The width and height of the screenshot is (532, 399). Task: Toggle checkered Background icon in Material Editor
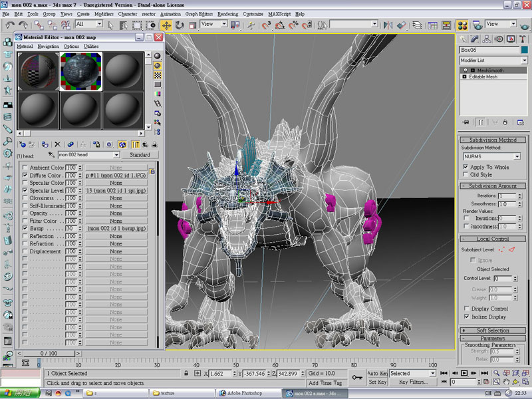click(x=158, y=75)
